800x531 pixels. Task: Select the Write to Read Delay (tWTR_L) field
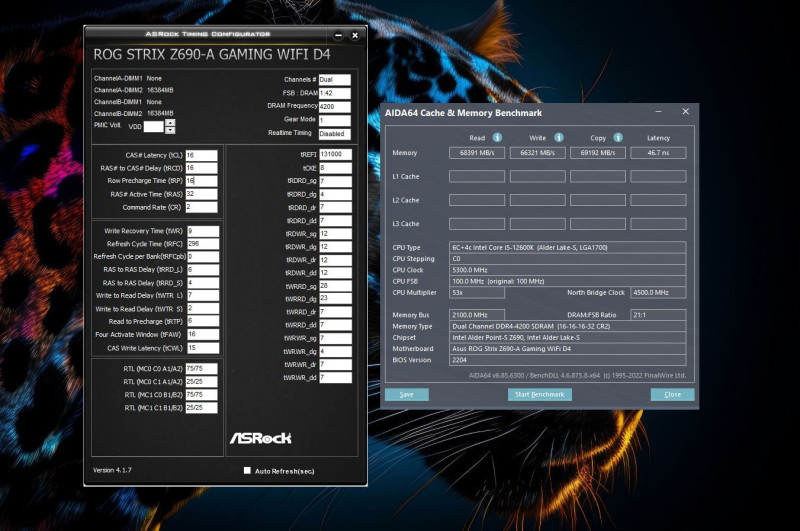[x=203, y=295]
